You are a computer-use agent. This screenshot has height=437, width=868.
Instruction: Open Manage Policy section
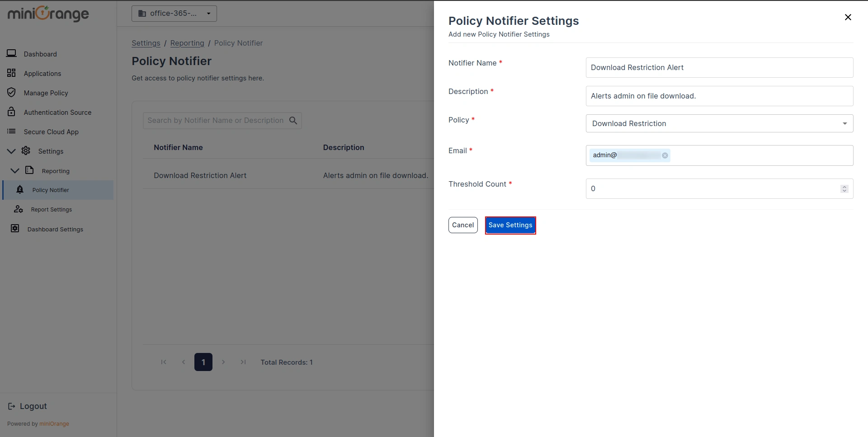(x=46, y=93)
